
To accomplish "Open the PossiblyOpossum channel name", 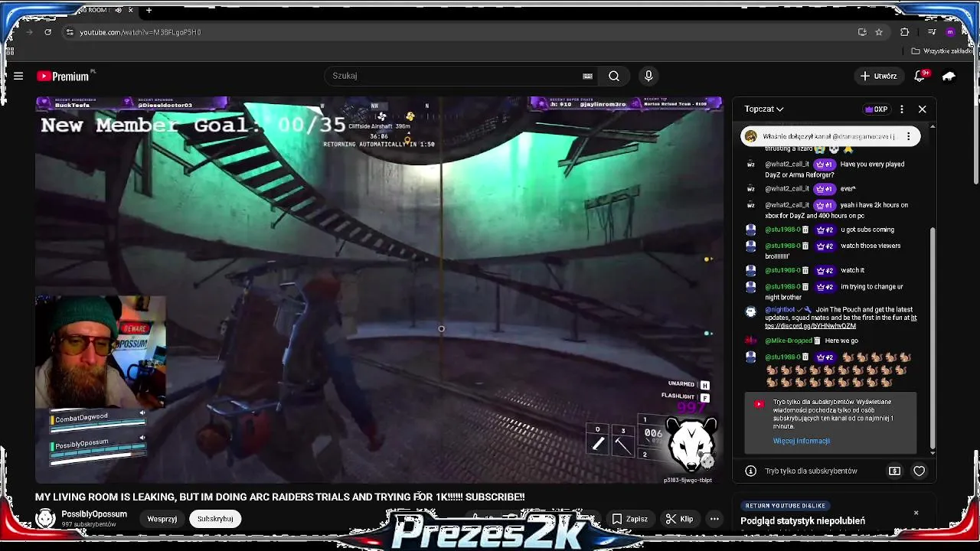I will (x=94, y=514).
